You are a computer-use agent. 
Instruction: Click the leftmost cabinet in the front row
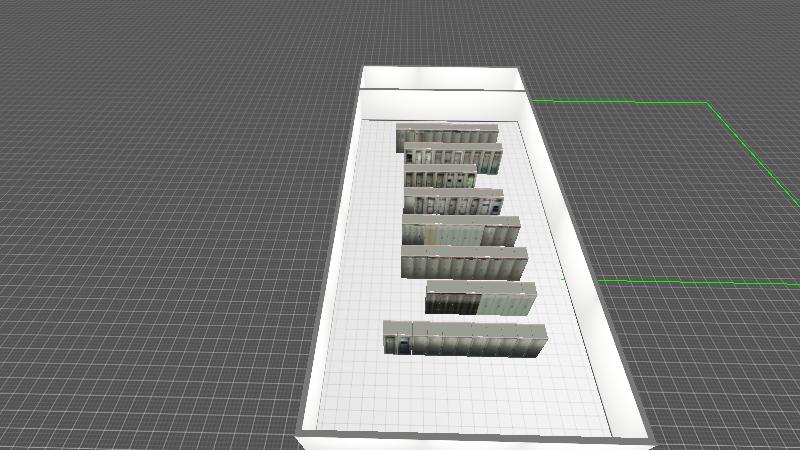pyautogui.click(x=397, y=337)
